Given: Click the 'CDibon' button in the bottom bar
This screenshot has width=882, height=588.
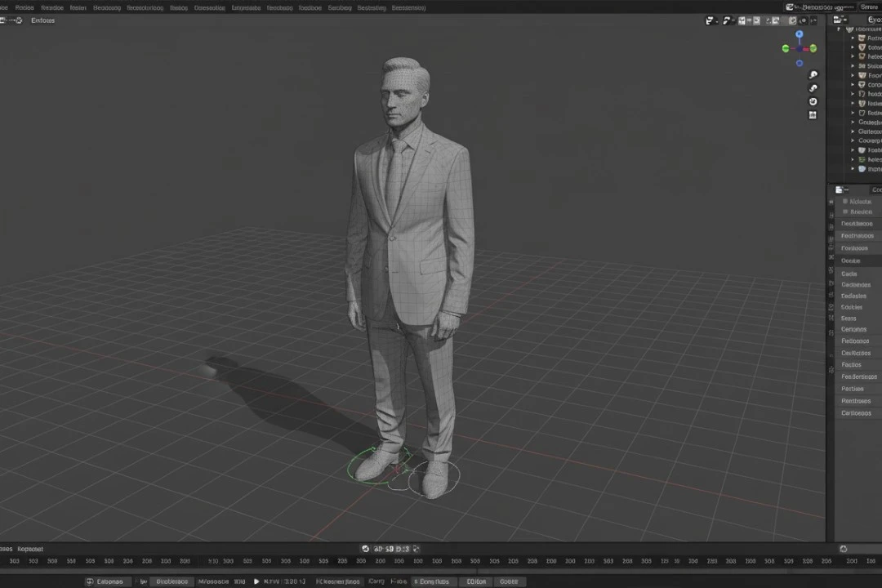Looking at the screenshot, I should coord(476,581).
